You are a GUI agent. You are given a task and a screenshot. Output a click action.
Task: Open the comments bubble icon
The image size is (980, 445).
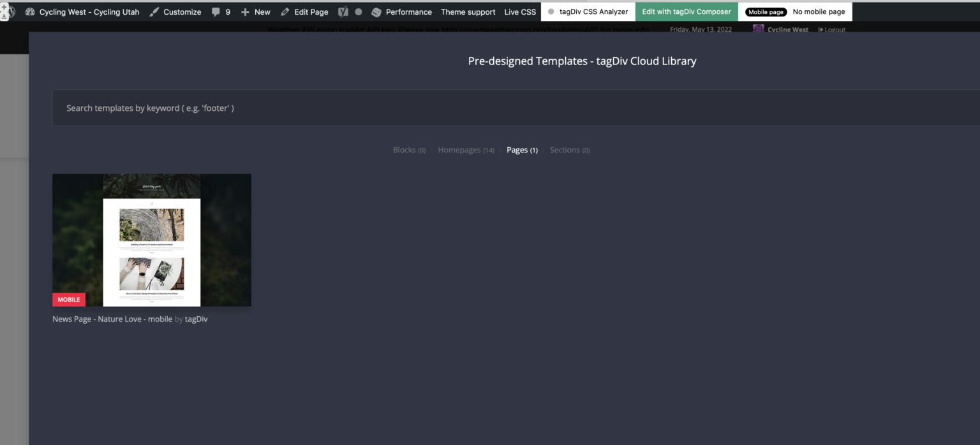point(216,11)
